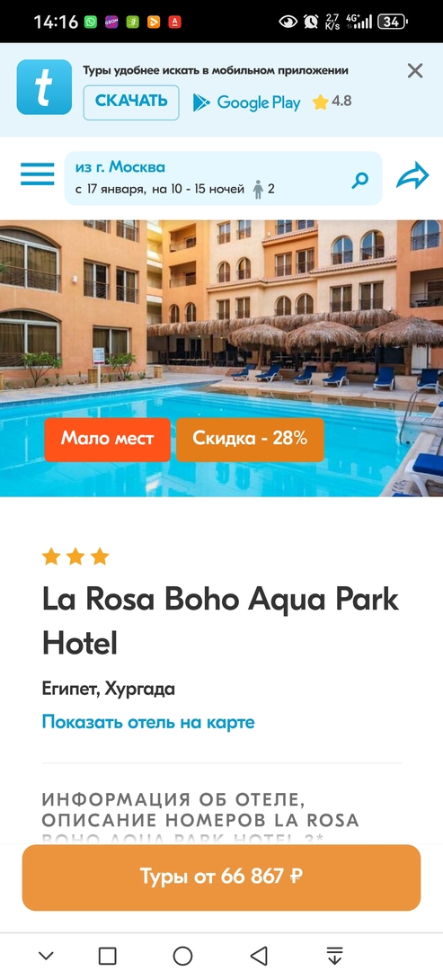
Task: Tap the search magnifier icon
Action: (360, 181)
